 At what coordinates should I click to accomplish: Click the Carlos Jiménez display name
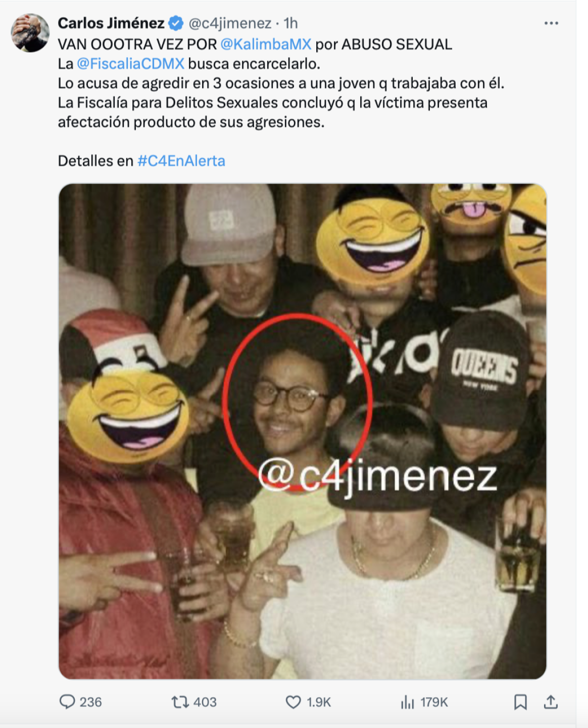(111, 23)
